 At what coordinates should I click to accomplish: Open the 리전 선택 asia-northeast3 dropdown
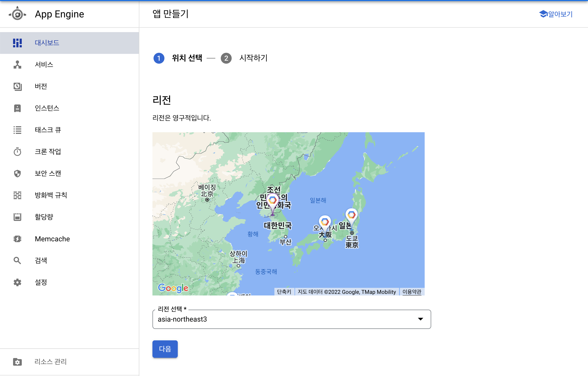click(292, 319)
